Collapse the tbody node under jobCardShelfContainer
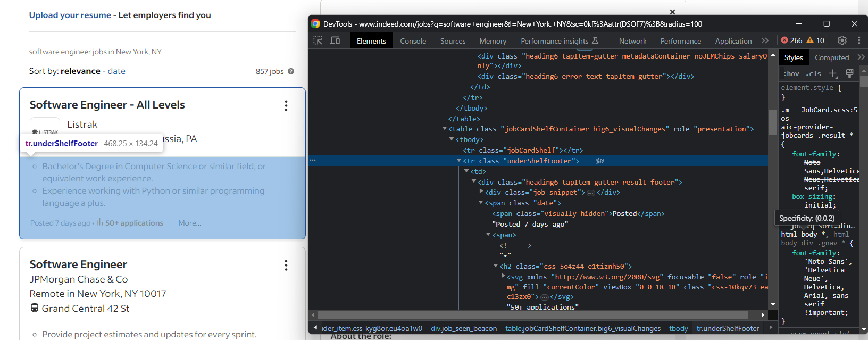 [452, 139]
